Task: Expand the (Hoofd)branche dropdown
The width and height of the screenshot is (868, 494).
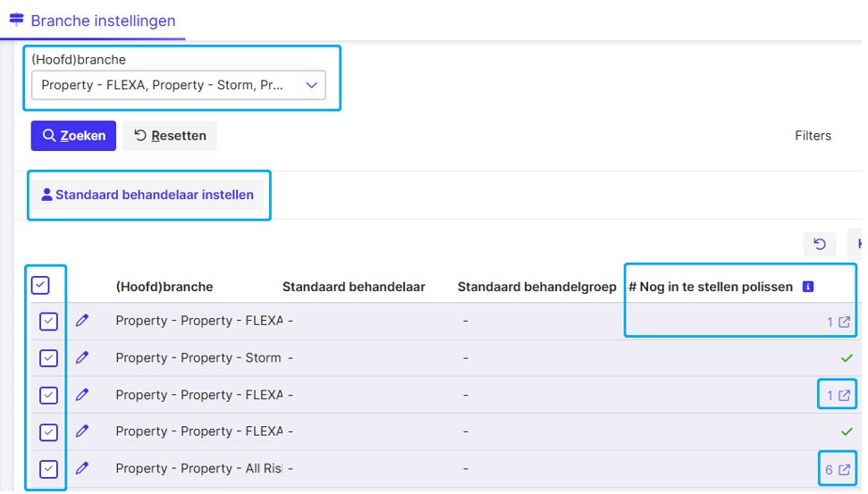Action: pos(178,85)
